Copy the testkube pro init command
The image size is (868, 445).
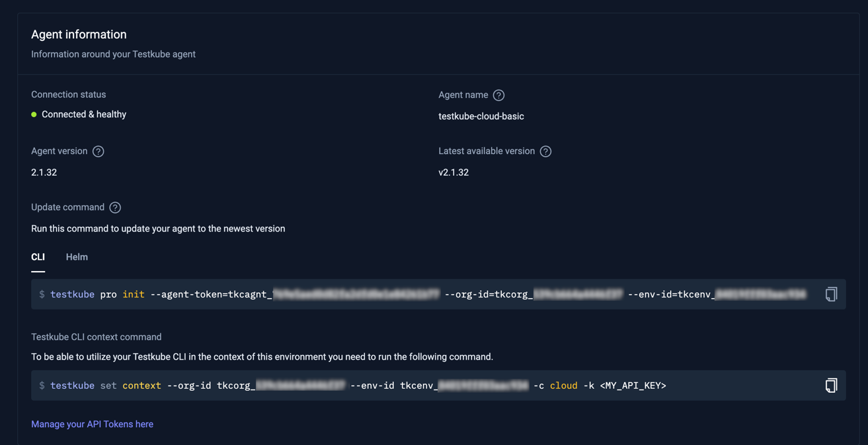(831, 294)
